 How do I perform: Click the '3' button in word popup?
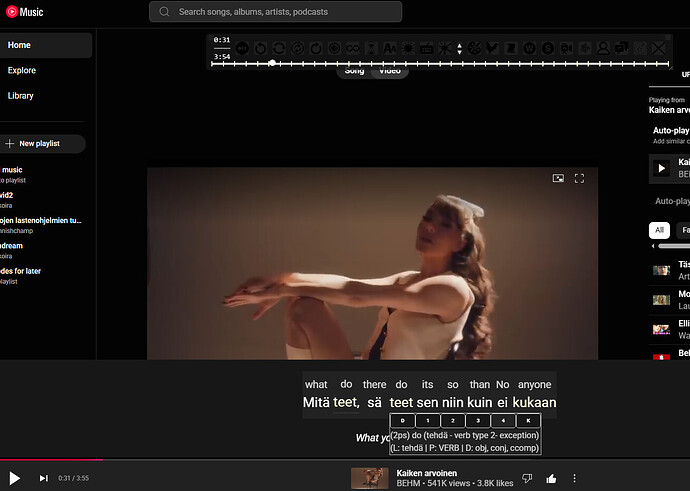click(478, 421)
